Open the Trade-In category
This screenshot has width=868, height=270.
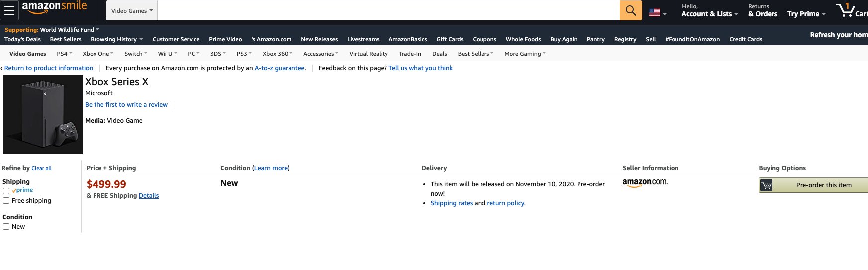pyautogui.click(x=410, y=54)
